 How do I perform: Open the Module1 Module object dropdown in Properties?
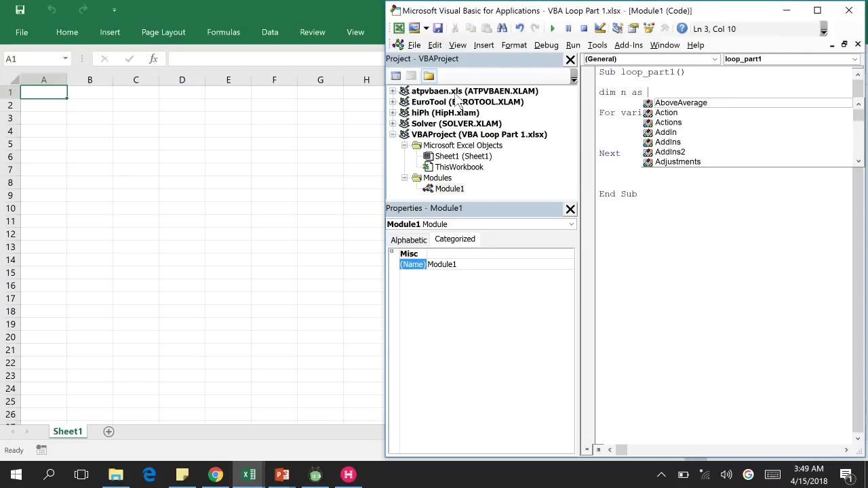(571, 224)
